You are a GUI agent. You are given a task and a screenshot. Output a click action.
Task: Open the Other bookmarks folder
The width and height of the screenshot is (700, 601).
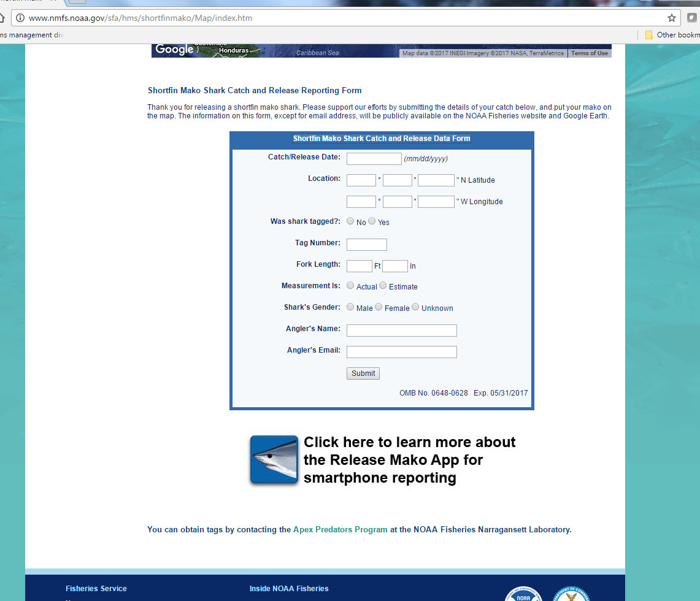[x=672, y=35]
